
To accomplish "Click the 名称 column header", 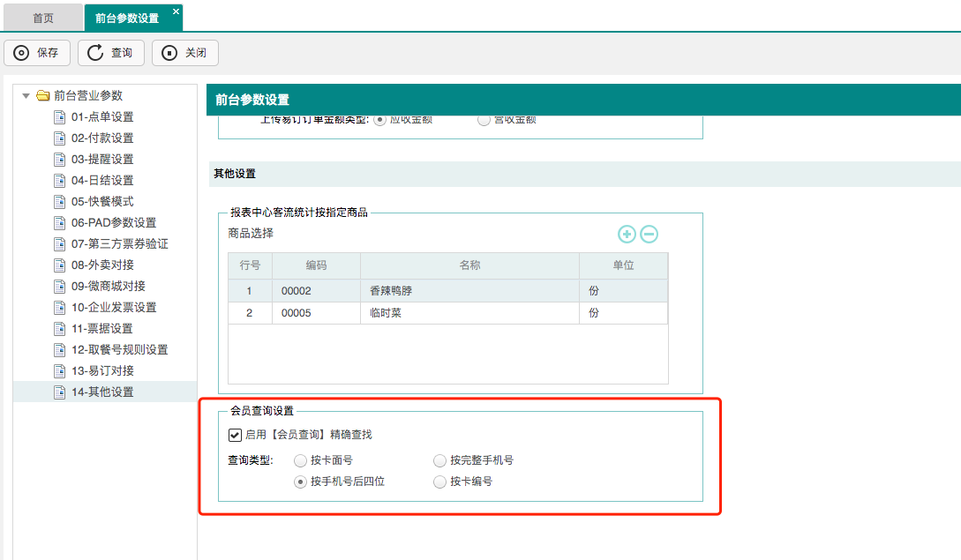I will [470, 265].
